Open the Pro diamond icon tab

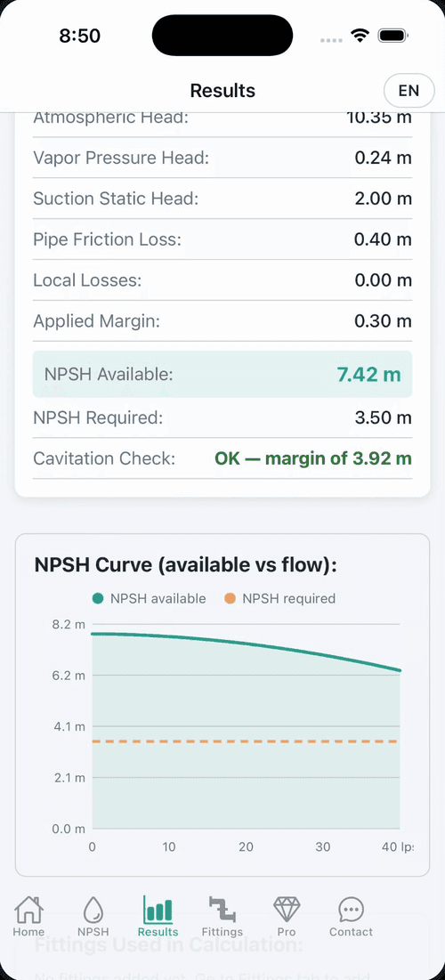tap(287, 910)
